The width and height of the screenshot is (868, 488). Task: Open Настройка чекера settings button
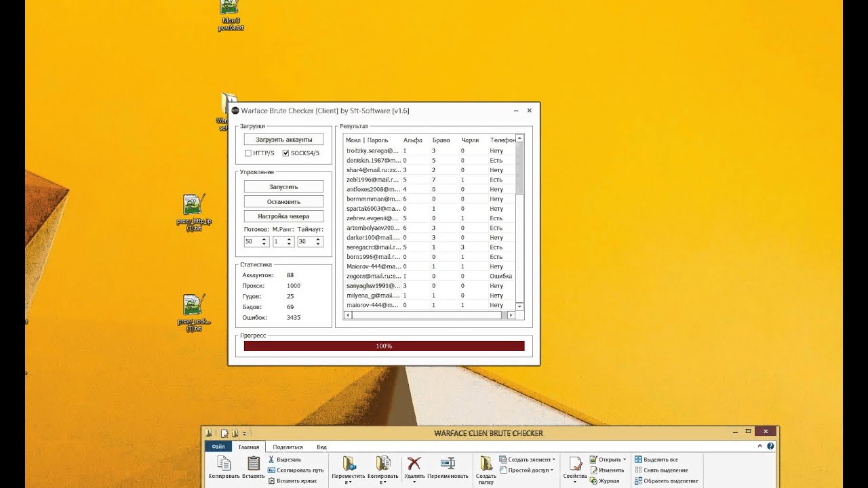[x=283, y=216]
